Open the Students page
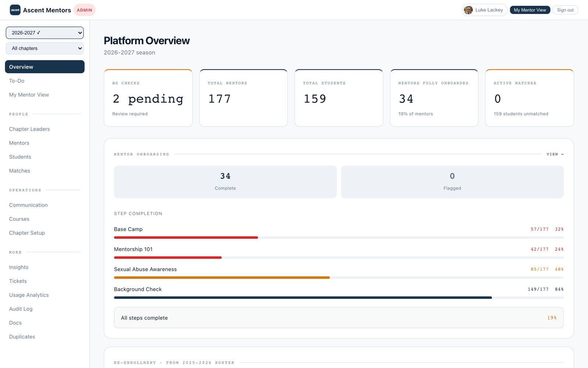Viewport: 588px width, 368px height. 20,157
